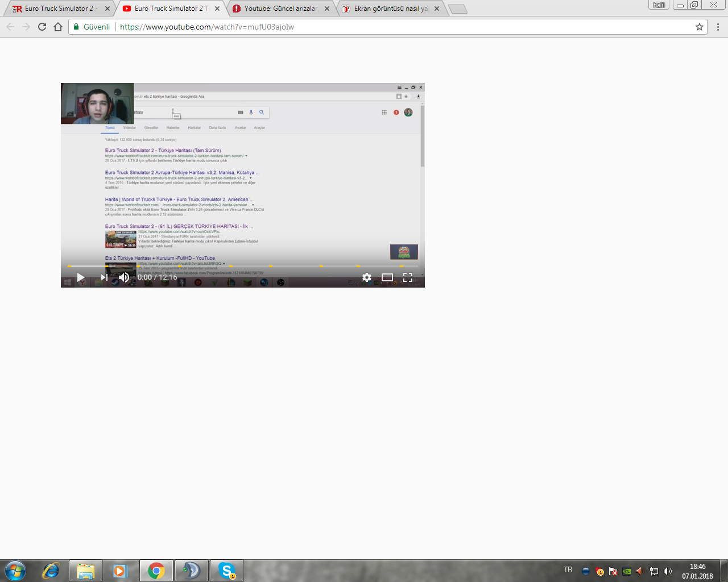This screenshot has height=582, width=728.
Task: Close the 'Youtube: Güncel arızalar' tab
Action: (327, 9)
